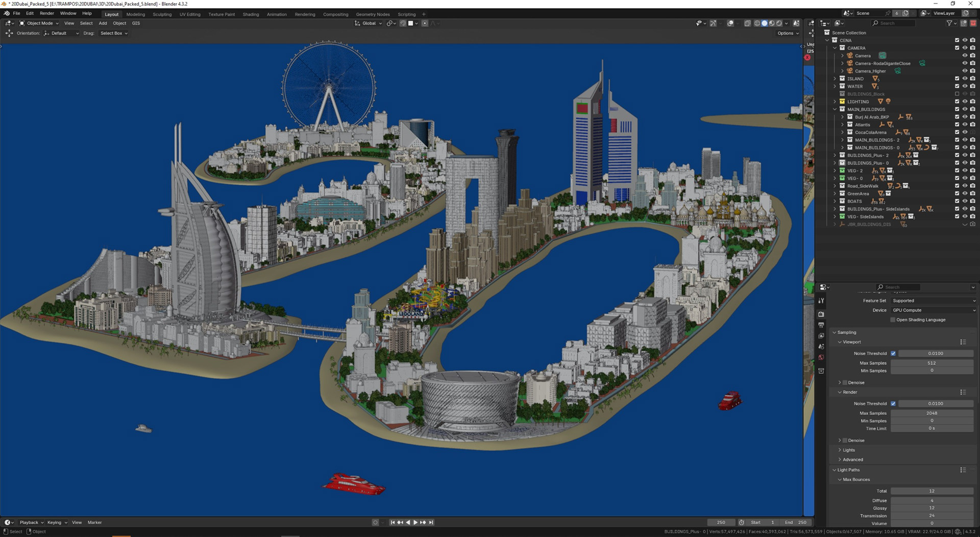Open the Tool properties tab
This screenshot has width=980, height=537.
coord(821,301)
